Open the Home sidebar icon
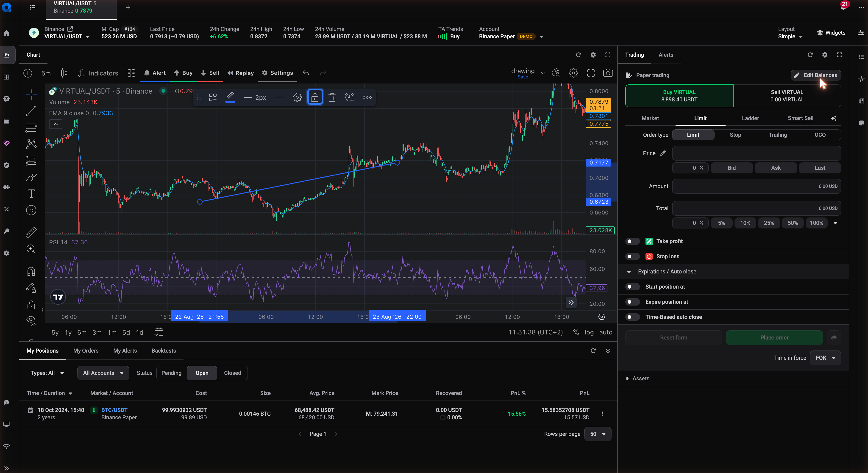 pos(6,33)
